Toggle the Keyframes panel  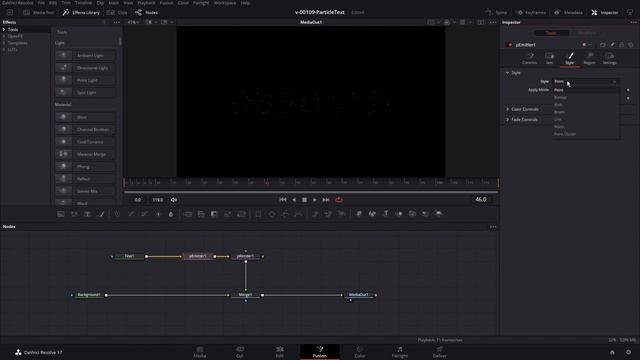531,13
